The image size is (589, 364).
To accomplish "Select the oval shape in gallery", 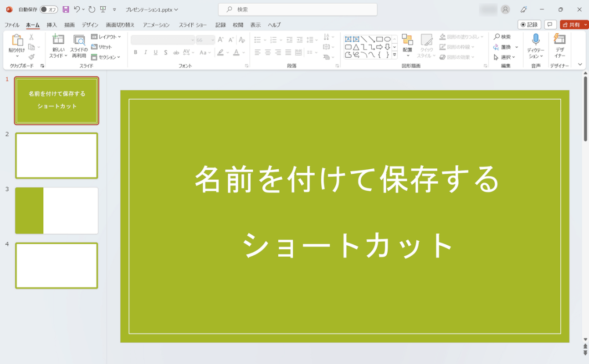I will click(387, 39).
